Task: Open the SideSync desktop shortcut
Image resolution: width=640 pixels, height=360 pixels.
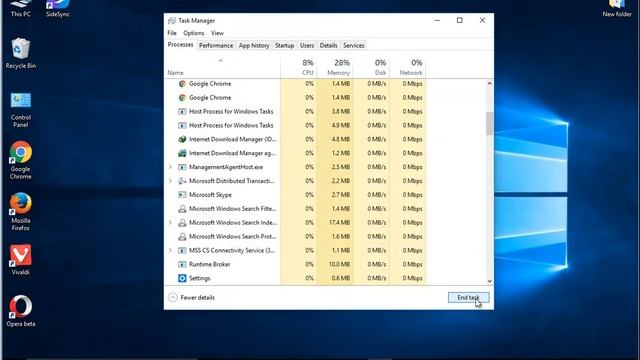Action: pyautogui.click(x=58, y=8)
